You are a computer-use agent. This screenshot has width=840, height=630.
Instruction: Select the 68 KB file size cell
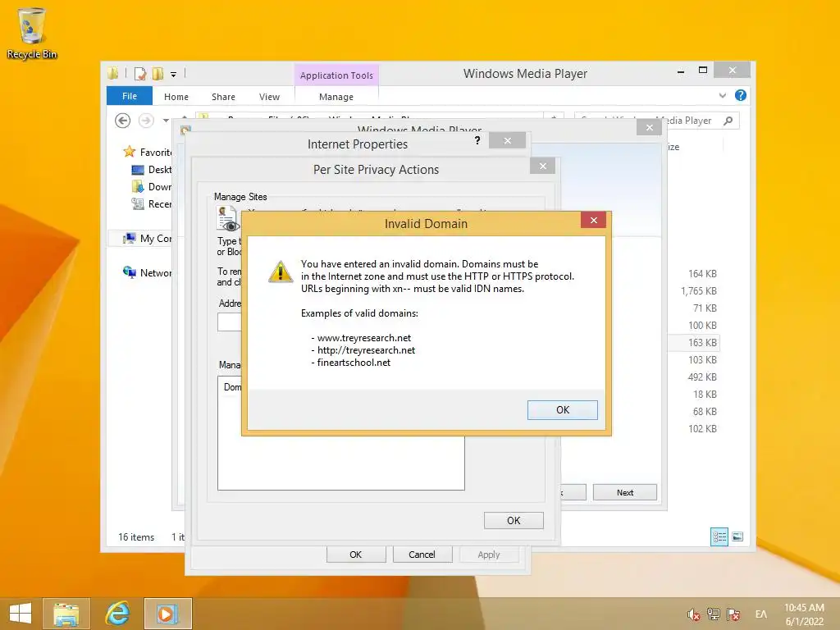click(705, 412)
